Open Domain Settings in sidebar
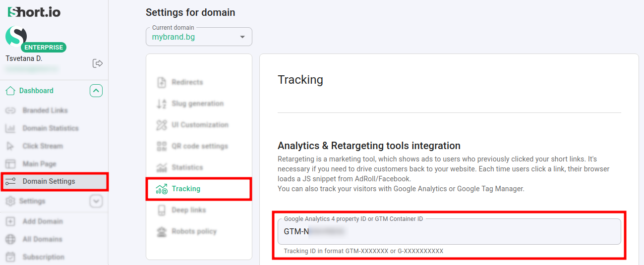This screenshot has height=265, width=644. (x=49, y=181)
